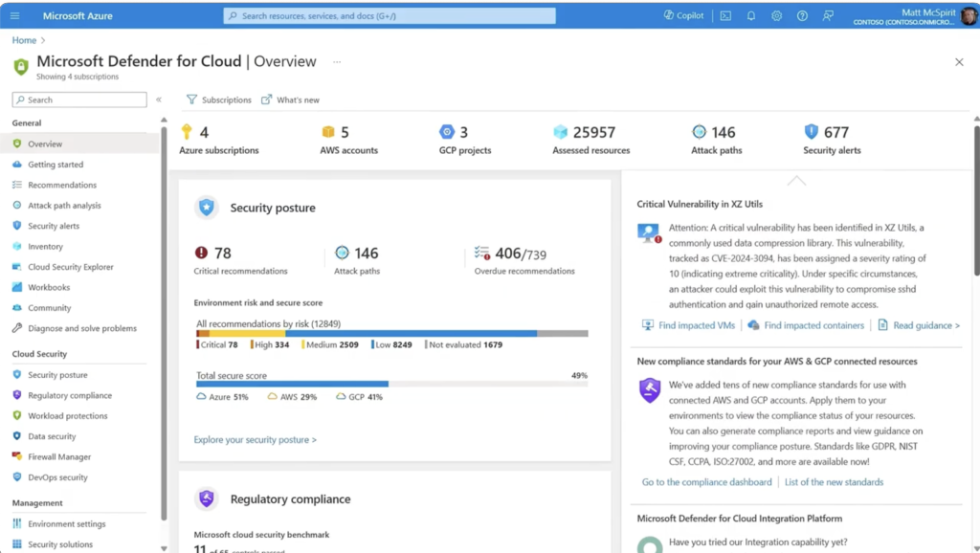
Task: Open the Subscriptions filter
Action: click(x=219, y=100)
